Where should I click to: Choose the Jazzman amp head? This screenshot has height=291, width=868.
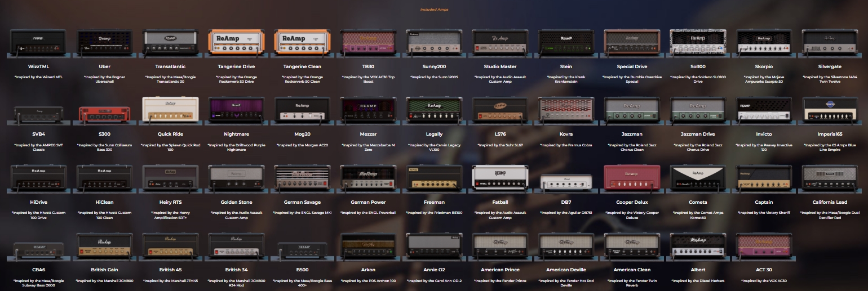click(632, 110)
